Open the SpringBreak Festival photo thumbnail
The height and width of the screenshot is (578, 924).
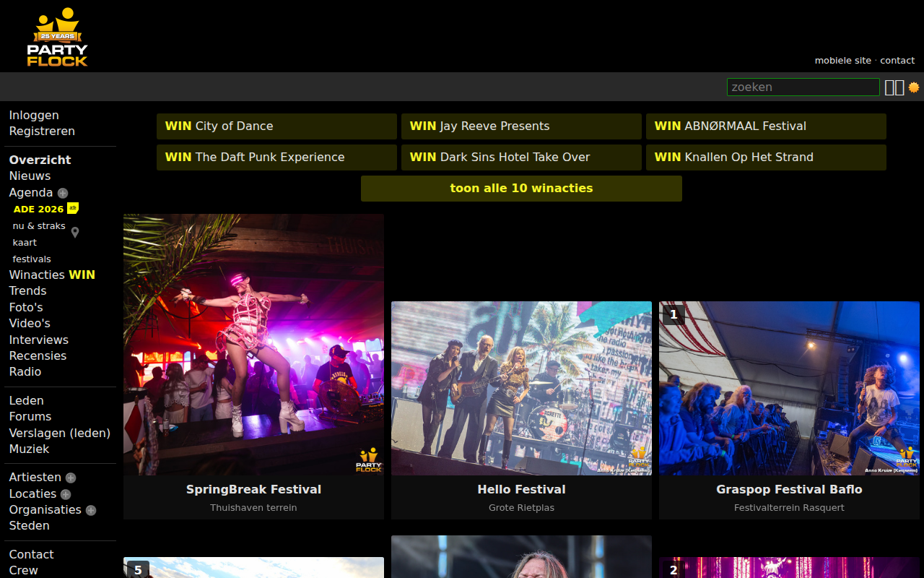pyautogui.click(x=253, y=345)
